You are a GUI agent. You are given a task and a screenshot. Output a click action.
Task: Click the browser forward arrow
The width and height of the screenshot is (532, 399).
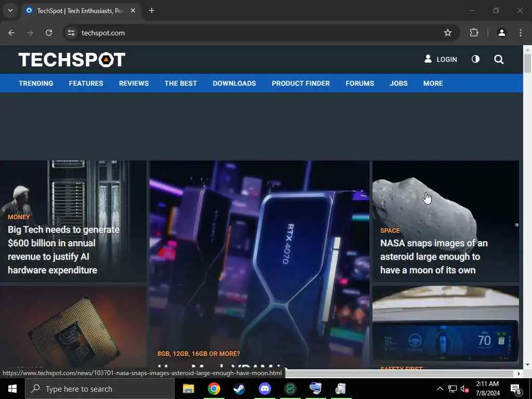pyautogui.click(x=30, y=33)
